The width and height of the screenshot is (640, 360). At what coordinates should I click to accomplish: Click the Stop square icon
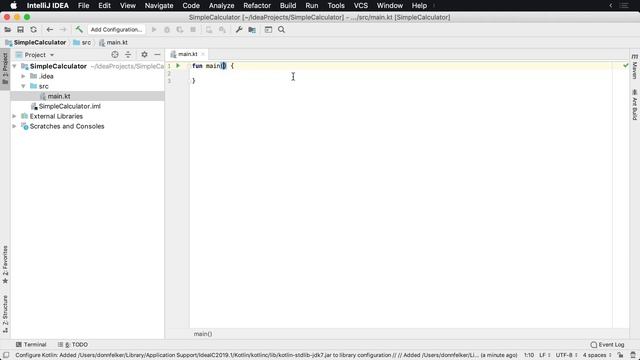point(193,30)
